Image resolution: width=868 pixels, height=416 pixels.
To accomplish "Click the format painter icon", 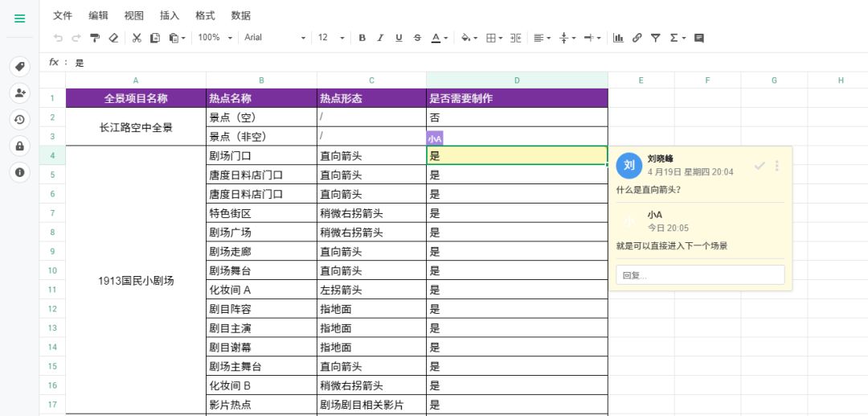I will [95, 38].
